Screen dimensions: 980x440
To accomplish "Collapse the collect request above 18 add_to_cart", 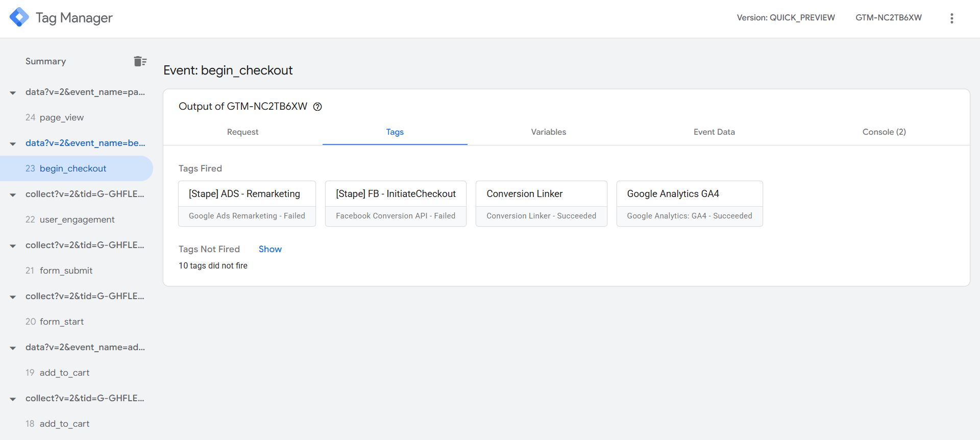I will (13, 399).
